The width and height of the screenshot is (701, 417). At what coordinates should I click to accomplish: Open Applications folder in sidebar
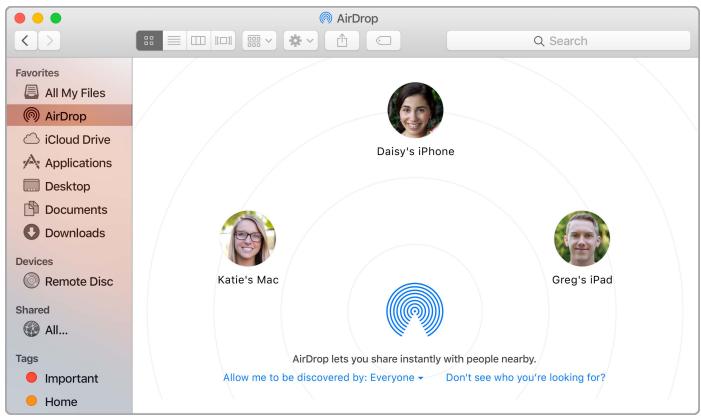tap(70, 163)
